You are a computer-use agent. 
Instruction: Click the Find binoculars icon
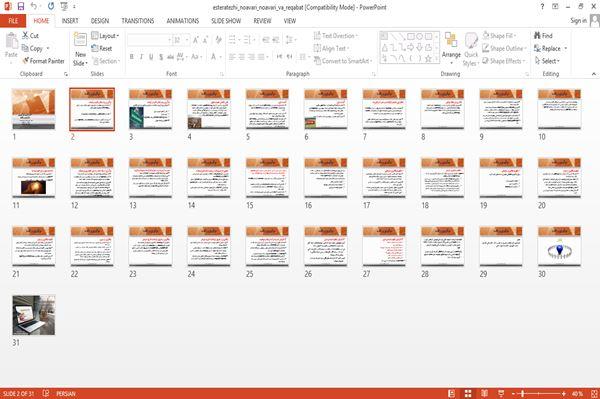pyautogui.click(x=537, y=36)
